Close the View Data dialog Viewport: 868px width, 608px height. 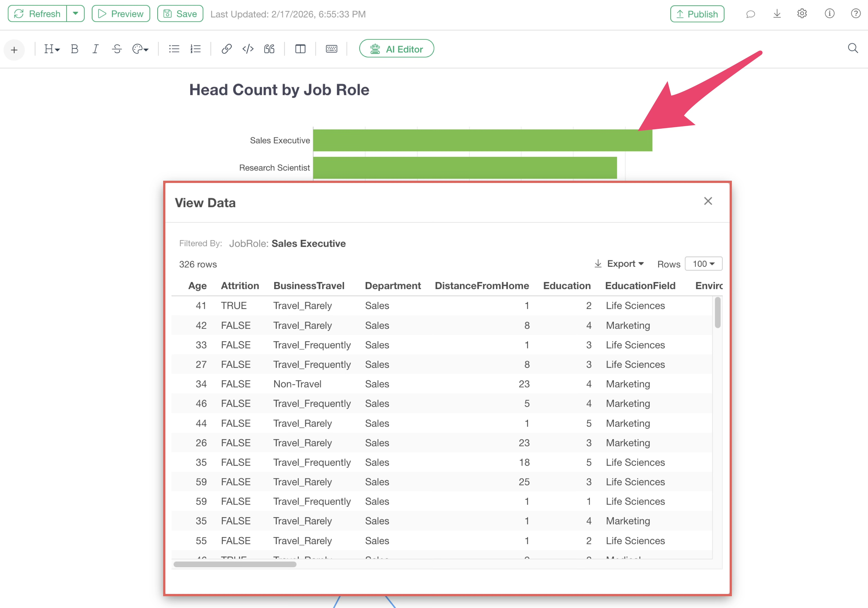[x=708, y=201]
